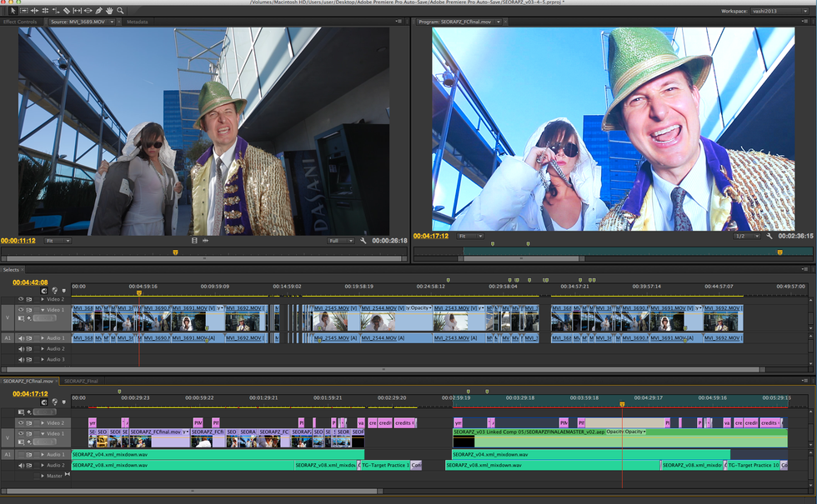Screen dimensions: 817x504
Task: Select the Pen tool
Action: click(98, 11)
